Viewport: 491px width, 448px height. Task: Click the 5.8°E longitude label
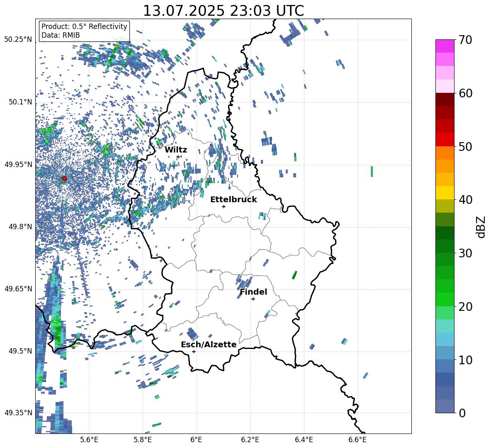click(x=143, y=440)
